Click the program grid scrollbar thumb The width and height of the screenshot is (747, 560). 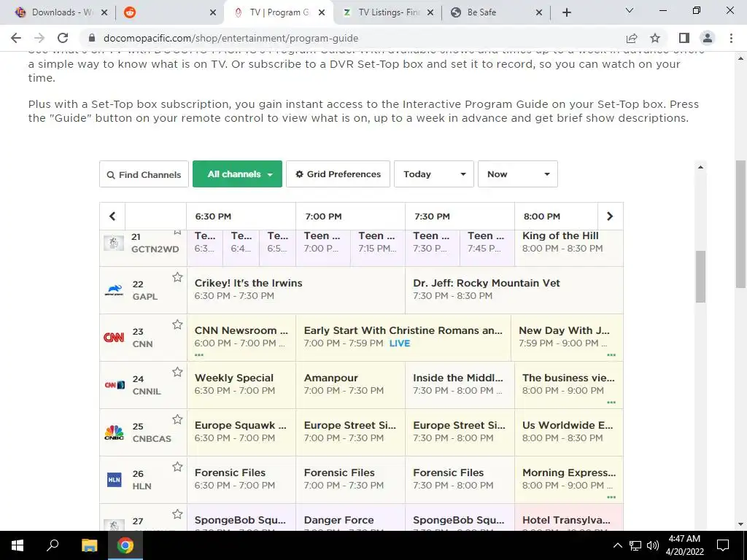pyautogui.click(x=700, y=276)
